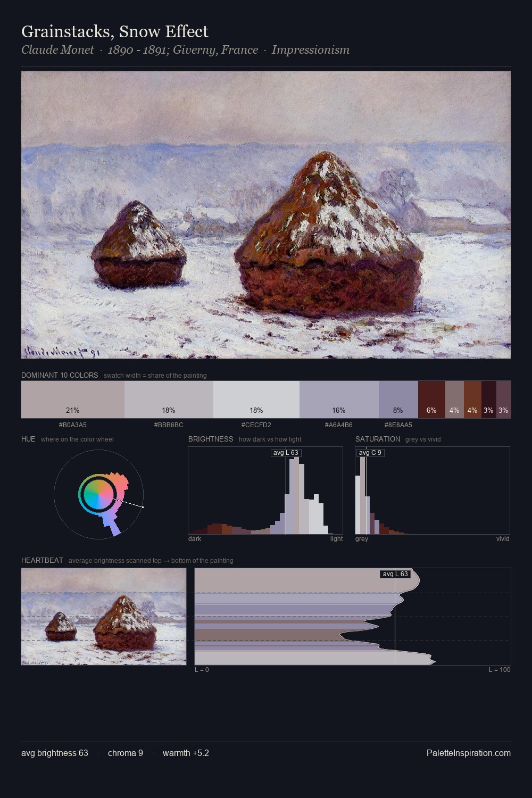Click the date '1890 - 1891; Giverny, France'
Viewport: 532px width, 798px height.
click(x=183, y=50)
